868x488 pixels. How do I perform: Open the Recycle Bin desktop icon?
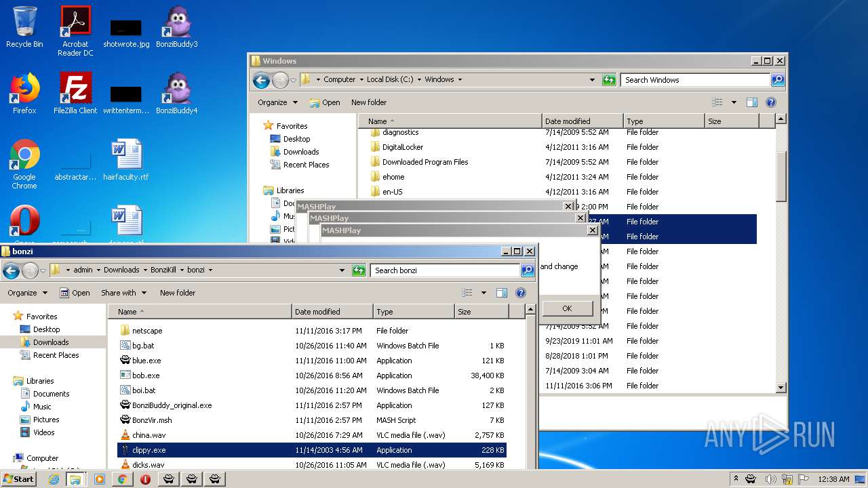[24, 27]
